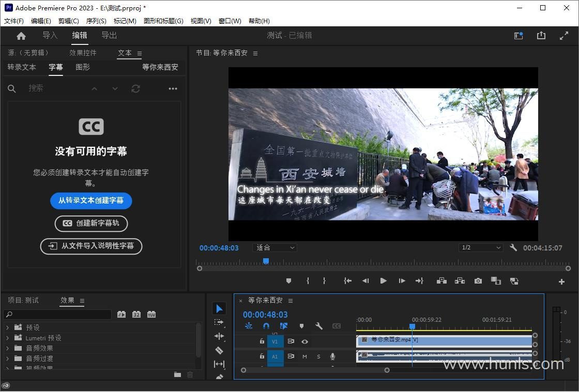Add marker in program monitor
The image size is (579, 392).
289,281
